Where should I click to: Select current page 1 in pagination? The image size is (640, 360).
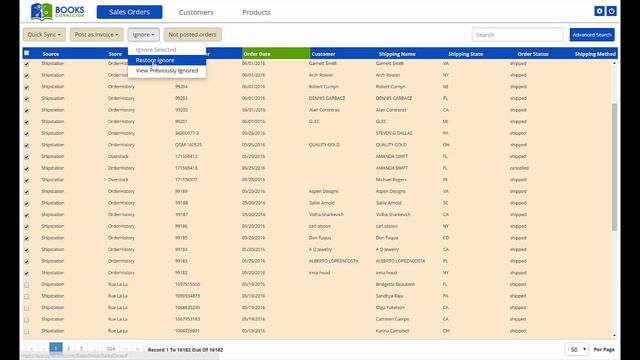pos(56,348)
